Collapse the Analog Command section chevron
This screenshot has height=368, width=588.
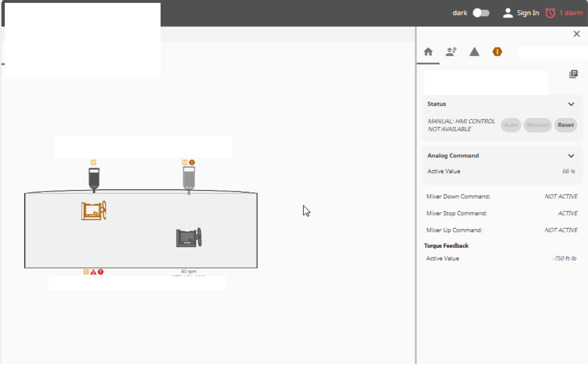(571, 156)
